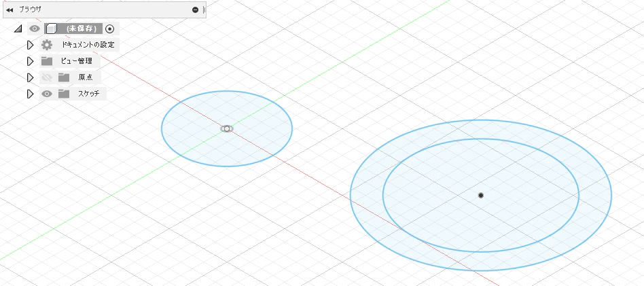Click the ブラウザ panel title text
This screenshot has height=286, width=644.
tap(30, 9)
